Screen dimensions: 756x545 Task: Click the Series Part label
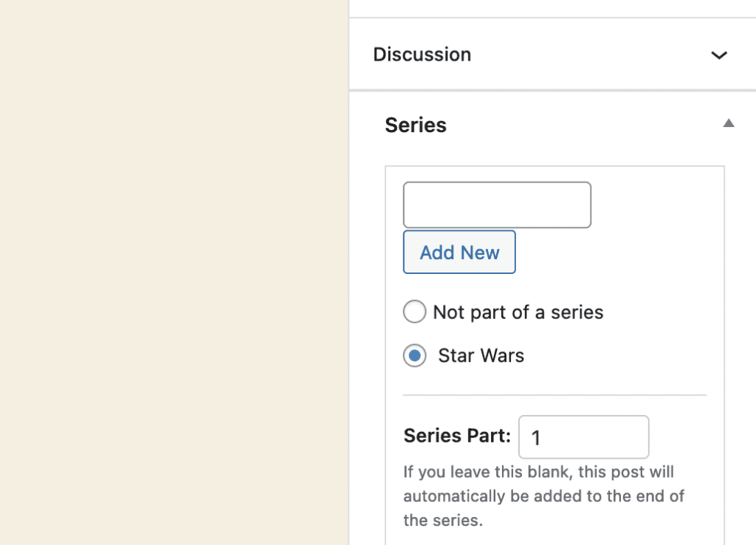(x=456, y=436)
